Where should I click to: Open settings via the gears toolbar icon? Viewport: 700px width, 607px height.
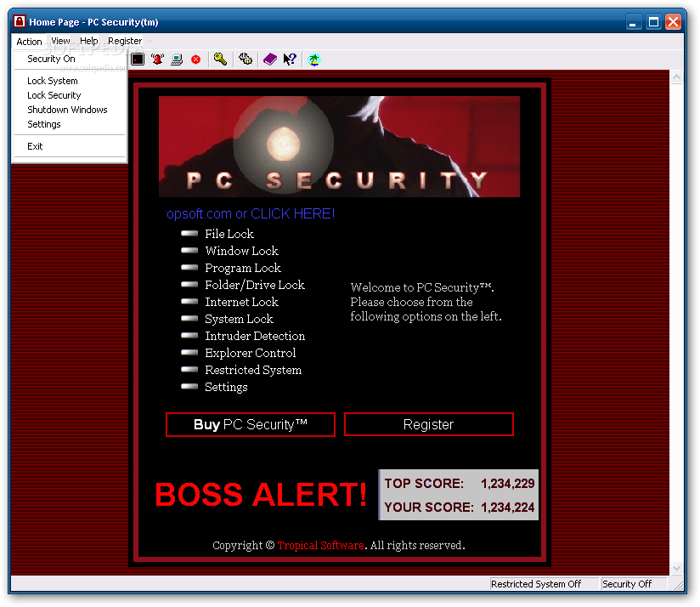pos(246,59)
